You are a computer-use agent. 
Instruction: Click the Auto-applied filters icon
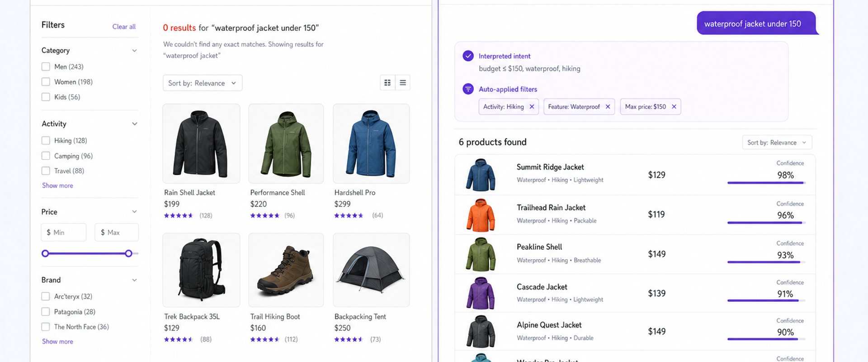point(468,89)
